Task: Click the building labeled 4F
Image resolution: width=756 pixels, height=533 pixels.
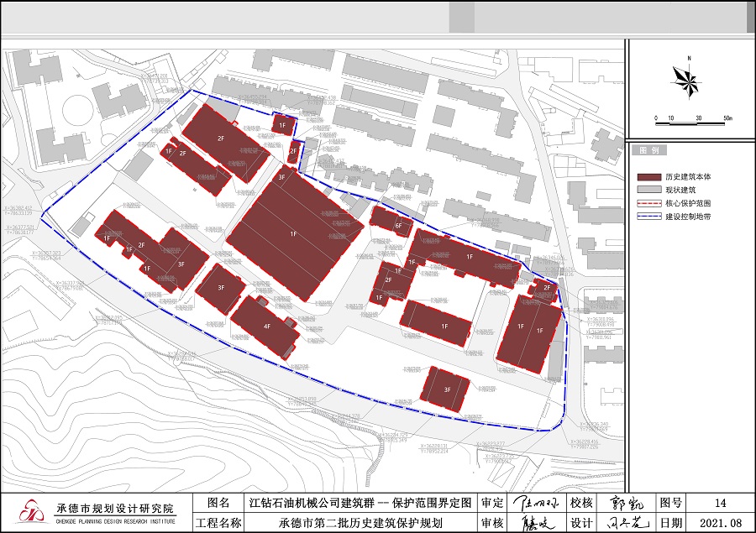Action: click(x=264, y=326)
